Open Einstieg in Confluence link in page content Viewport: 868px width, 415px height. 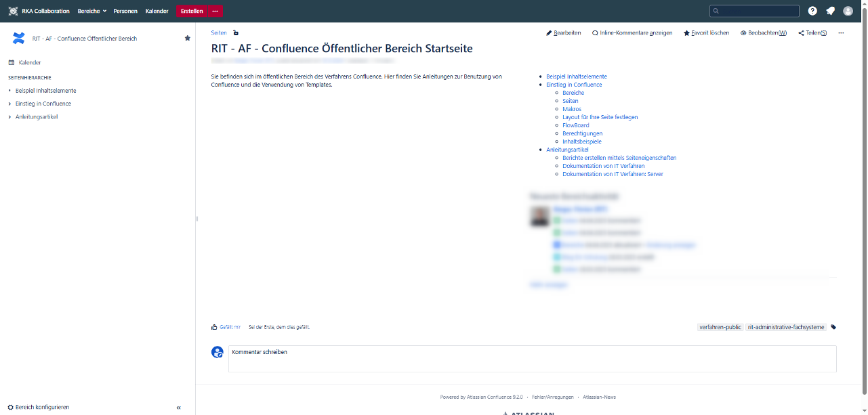pos(574,85)
